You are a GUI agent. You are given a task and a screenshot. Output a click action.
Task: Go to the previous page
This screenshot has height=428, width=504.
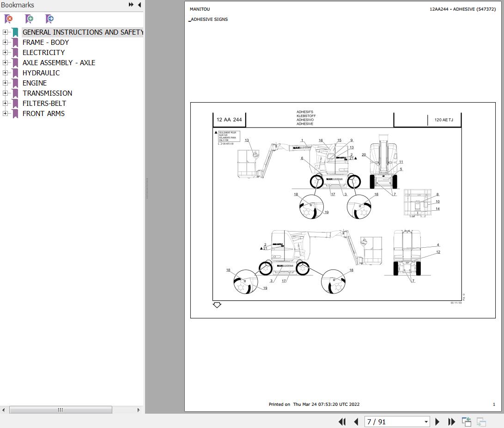tap(356, 422)
